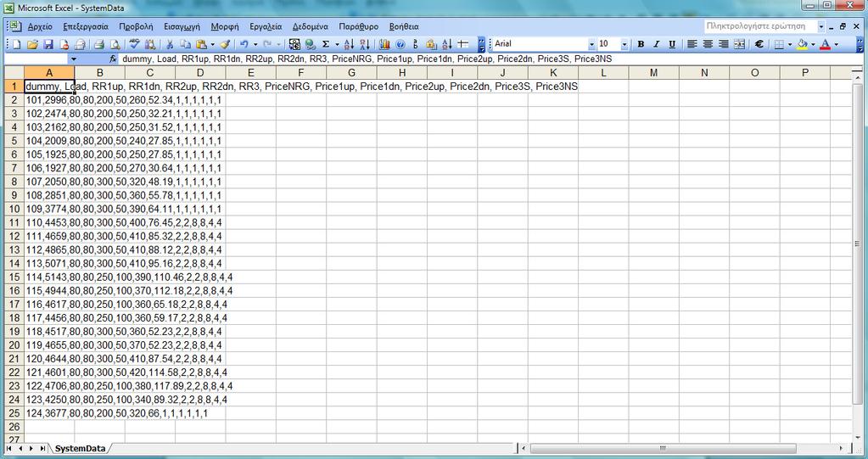This screenshot has width=868, height=459.
Task: Open the Arial font name dropdown
Action: (591, 44)
